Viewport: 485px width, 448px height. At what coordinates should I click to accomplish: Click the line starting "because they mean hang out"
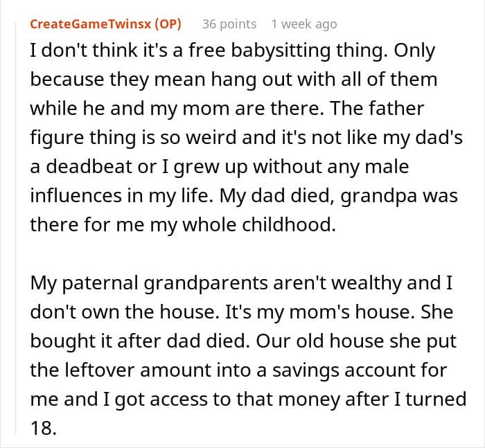coord(233,79)
